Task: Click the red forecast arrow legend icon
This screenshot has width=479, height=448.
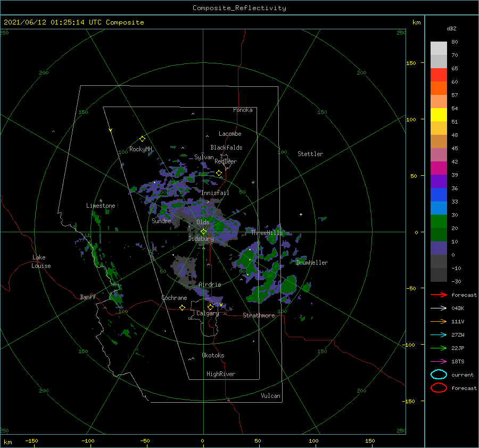Action: click(x=439, y=295)
